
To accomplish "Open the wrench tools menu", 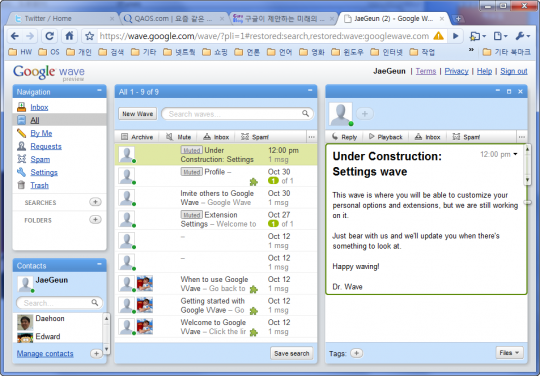I will click(522, 36).
